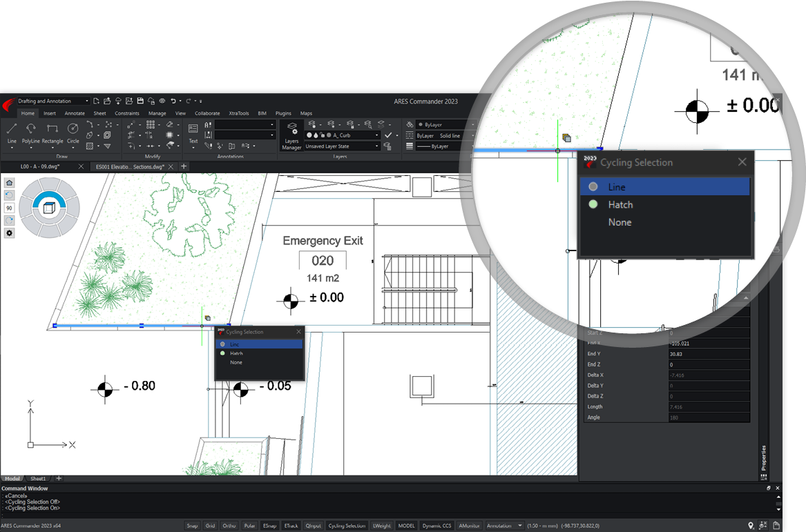Click the AMonitor button in status bar

click(x=469, y=526)
